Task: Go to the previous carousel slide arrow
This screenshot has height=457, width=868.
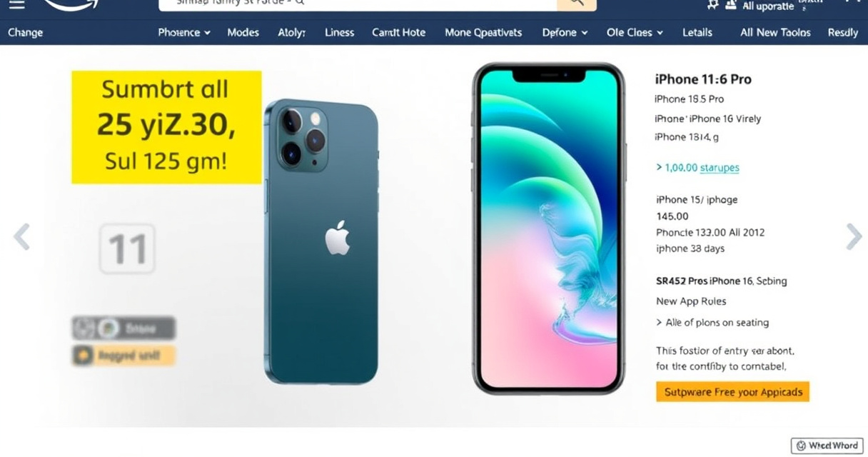Action: point(22,236)
